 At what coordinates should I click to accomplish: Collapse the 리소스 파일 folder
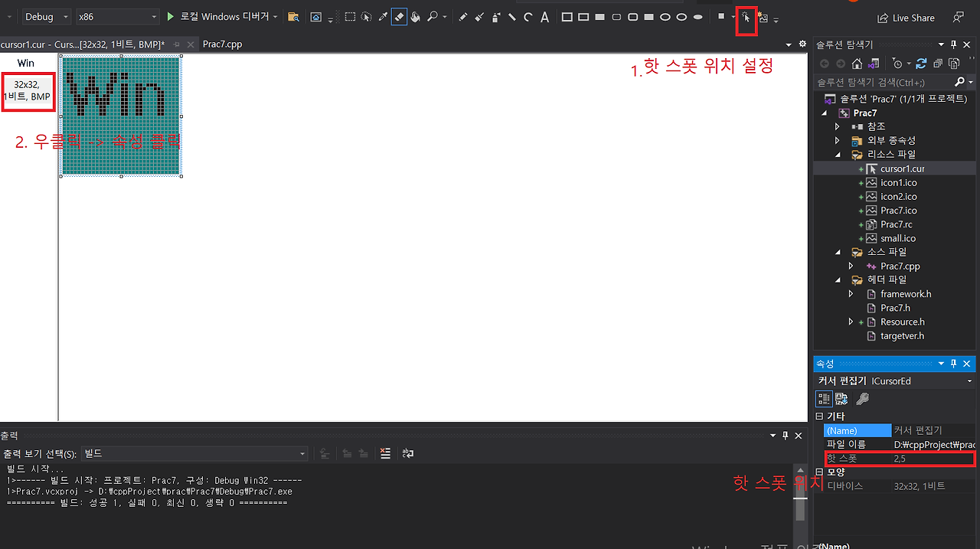click(838, 154)
